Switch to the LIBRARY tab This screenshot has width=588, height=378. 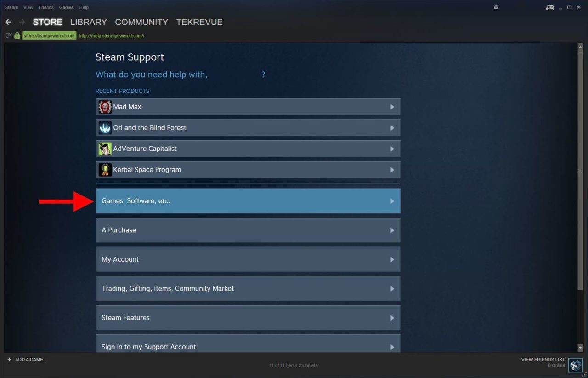[88, 22]
